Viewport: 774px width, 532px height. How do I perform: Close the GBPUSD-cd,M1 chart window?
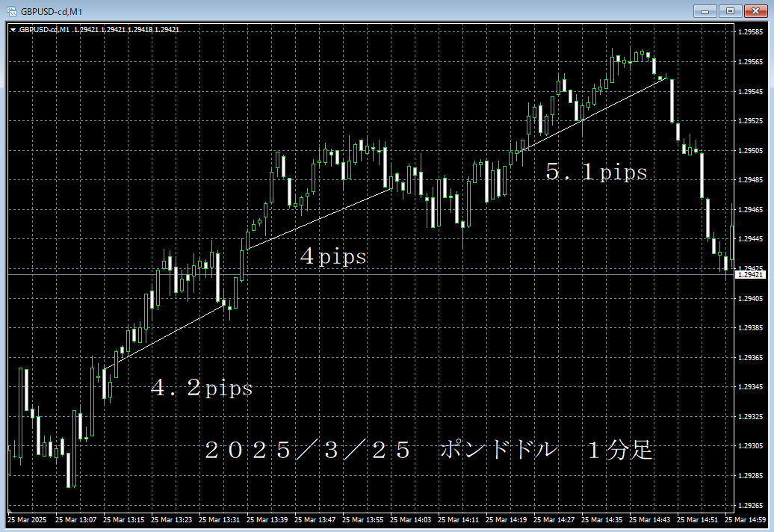754,11
